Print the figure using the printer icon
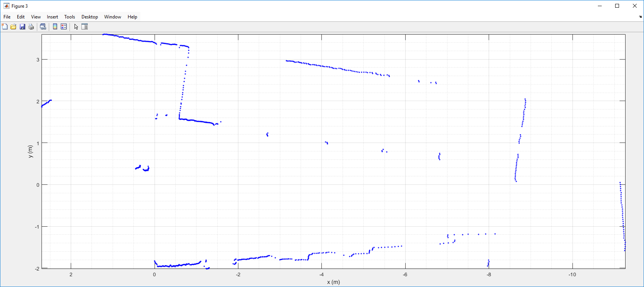Image resolution: width=644 pixels, height=287 pixels. tap(31, 27)
